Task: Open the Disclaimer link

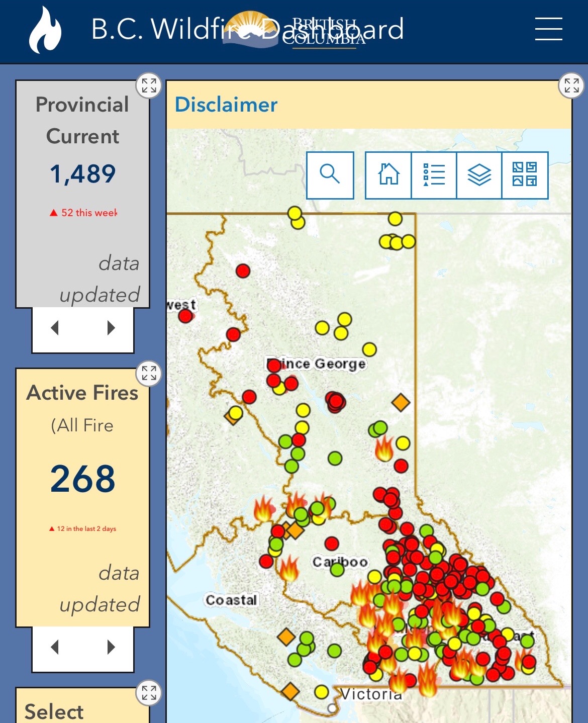Action: 226,105
